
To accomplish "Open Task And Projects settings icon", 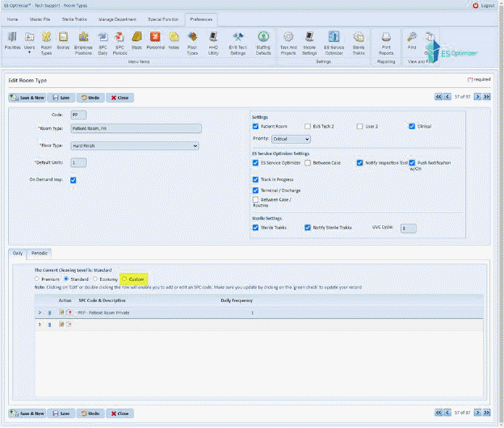I will [x=288, y=44].
